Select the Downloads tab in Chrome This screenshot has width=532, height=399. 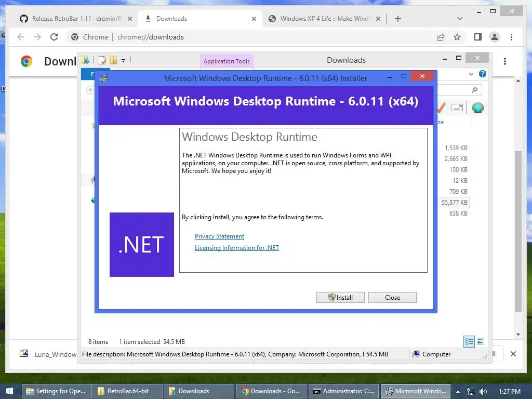(x=200, y=19)
